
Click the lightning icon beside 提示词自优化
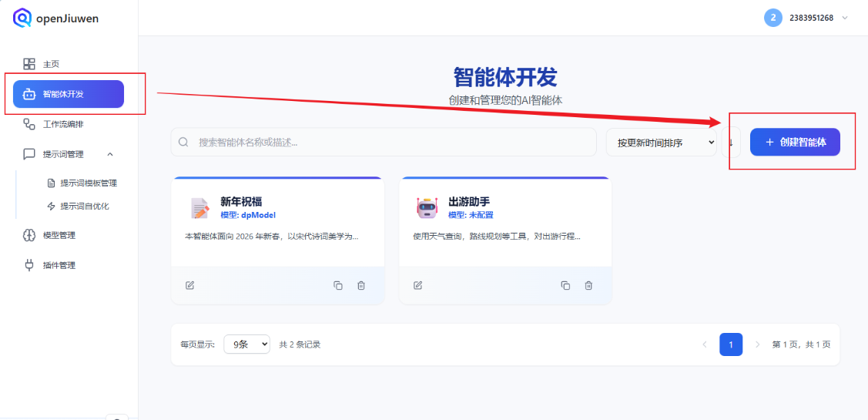52,206
